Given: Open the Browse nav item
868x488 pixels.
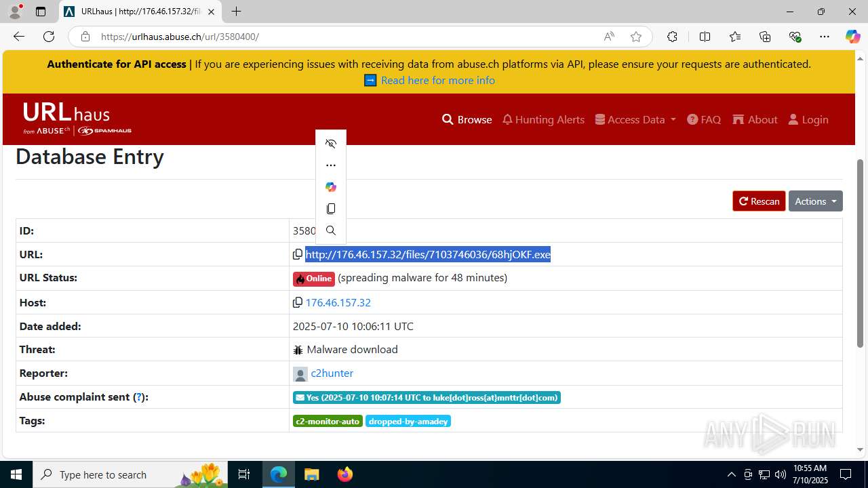Looking at the screenshot, I should [467, 119].
